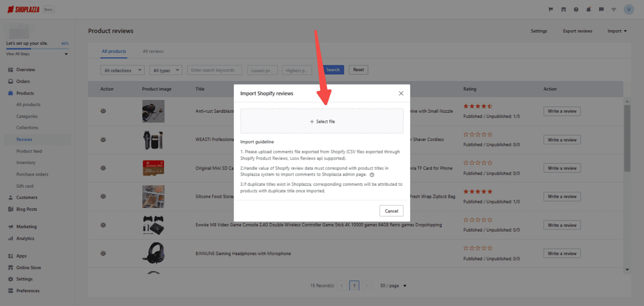Toggle eye icon for Anti-rust Sandblaster product
Image resolution: width=644 pixels, height=306 pixels.
click(103, 111)
